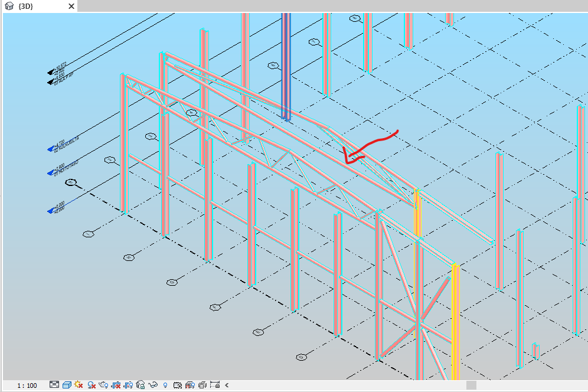This screenshot has width=588, height=392.
Task: Click the 02 KOKOSILTA level head
Action: coord(50,148)
